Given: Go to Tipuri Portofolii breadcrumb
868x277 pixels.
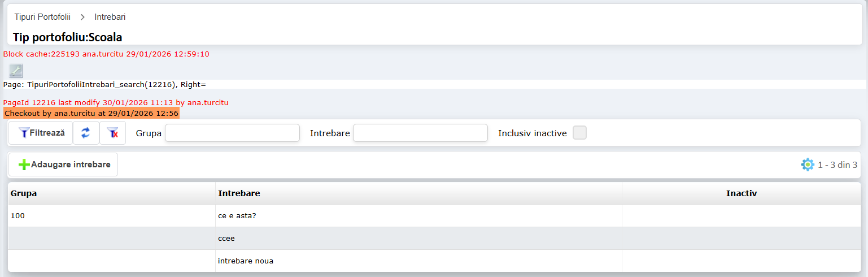Looking at the screenshot, I should coord(42,17).
